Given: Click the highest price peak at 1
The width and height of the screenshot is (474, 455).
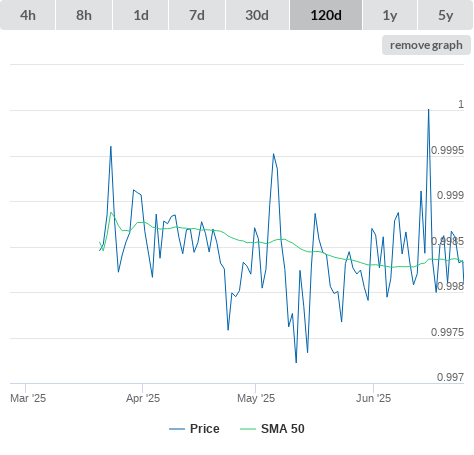Looking at the screenshot, I should pos(429,110).
